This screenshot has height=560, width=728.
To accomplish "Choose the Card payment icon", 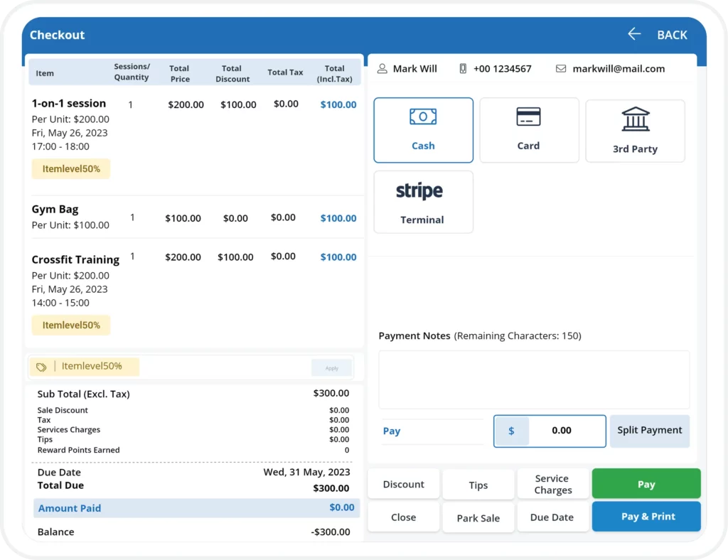I will tap(528, 117).
